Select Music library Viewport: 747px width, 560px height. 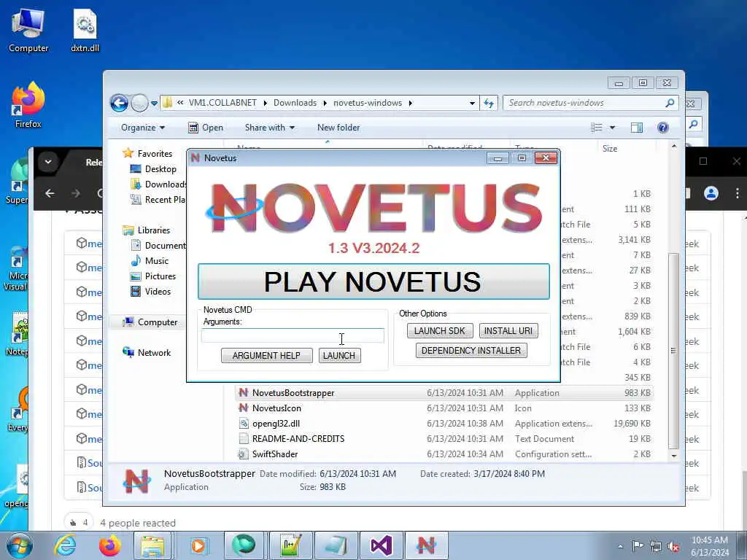click(156, 261)
